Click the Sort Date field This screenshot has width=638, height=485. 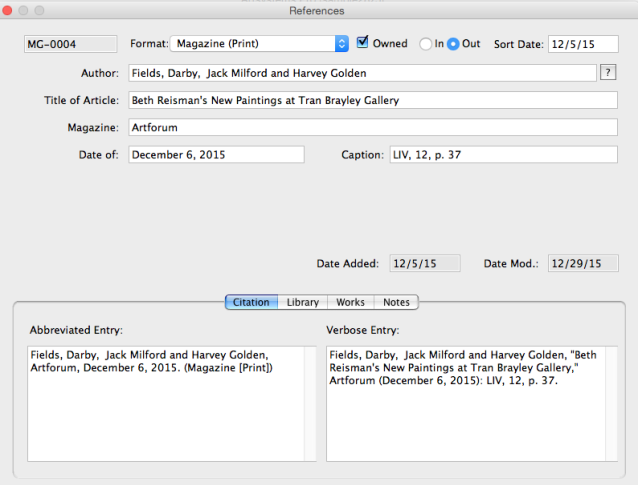(x=583, y=45)
